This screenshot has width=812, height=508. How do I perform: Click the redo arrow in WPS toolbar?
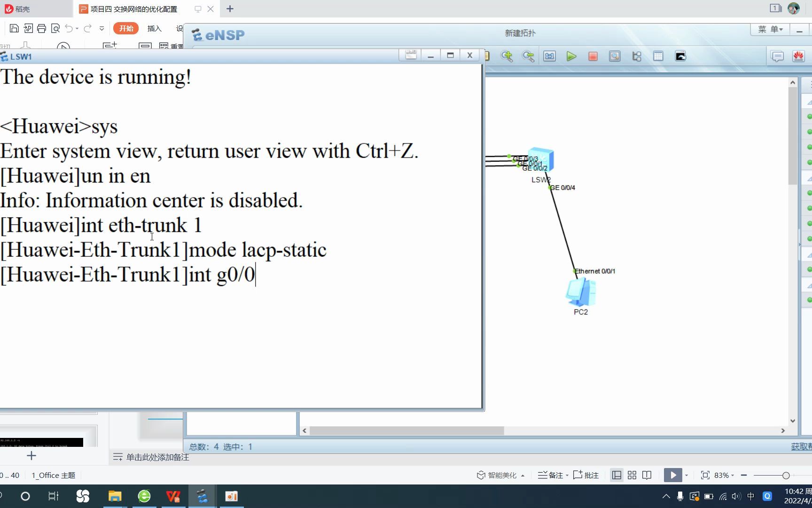87,29
